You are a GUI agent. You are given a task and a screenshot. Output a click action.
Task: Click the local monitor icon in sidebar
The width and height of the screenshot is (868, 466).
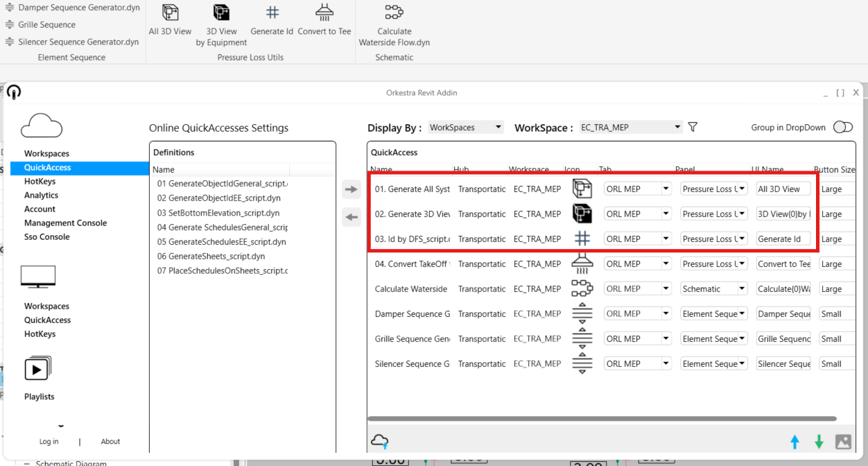[38, 276]
